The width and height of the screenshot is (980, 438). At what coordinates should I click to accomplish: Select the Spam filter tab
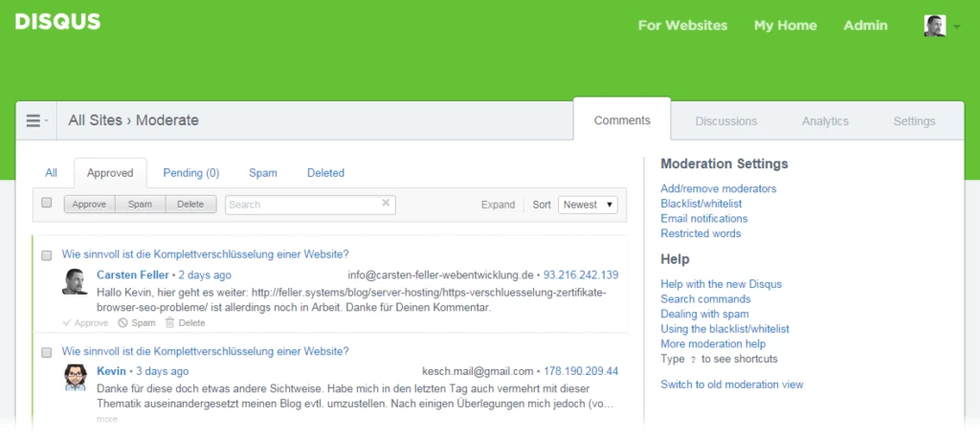click(x=262, y=172)
